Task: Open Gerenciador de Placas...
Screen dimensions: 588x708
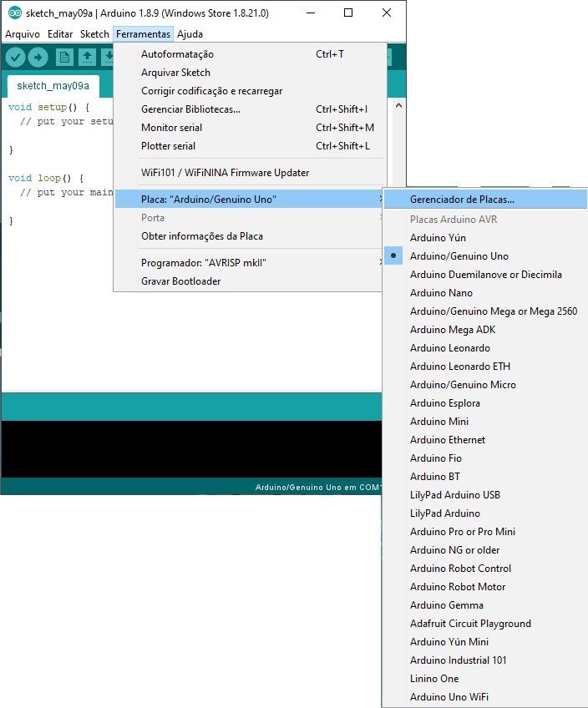Action: (x=485, y=199)
